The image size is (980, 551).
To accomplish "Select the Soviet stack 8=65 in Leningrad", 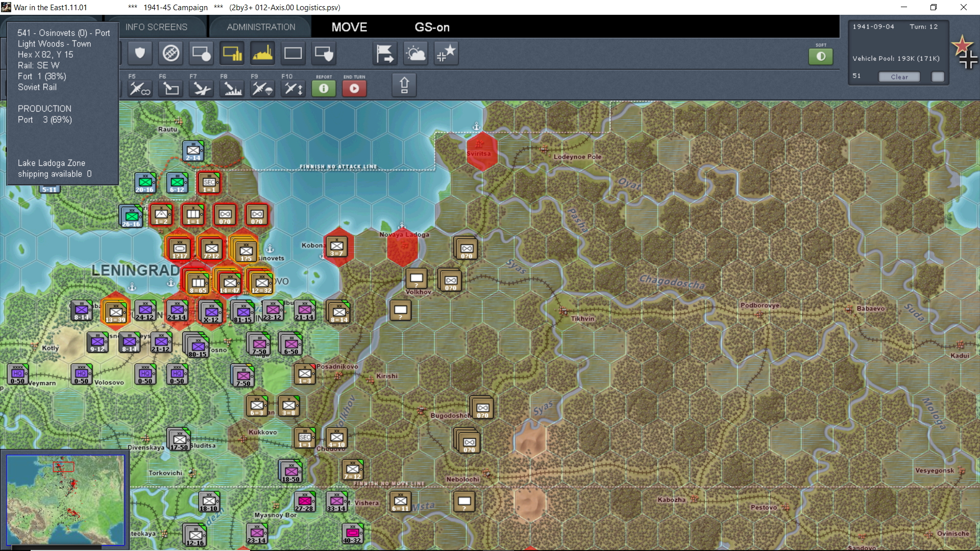I will [198, 283].
